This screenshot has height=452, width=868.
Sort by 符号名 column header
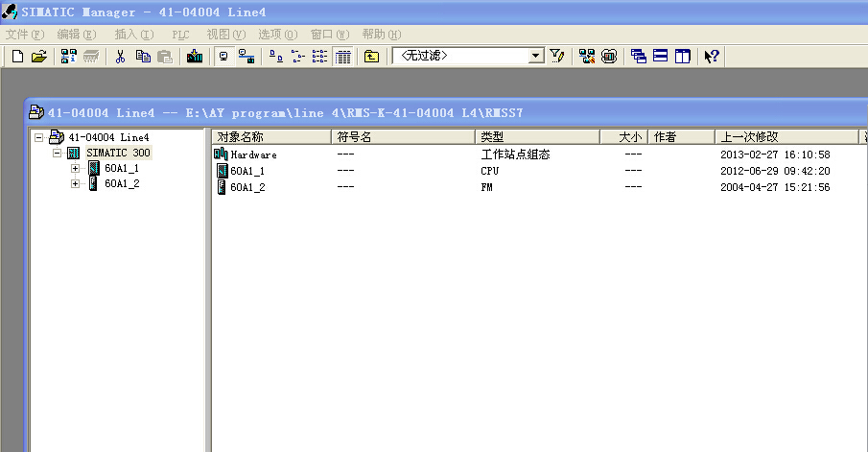pyautogui.click(x=403, y=137)
